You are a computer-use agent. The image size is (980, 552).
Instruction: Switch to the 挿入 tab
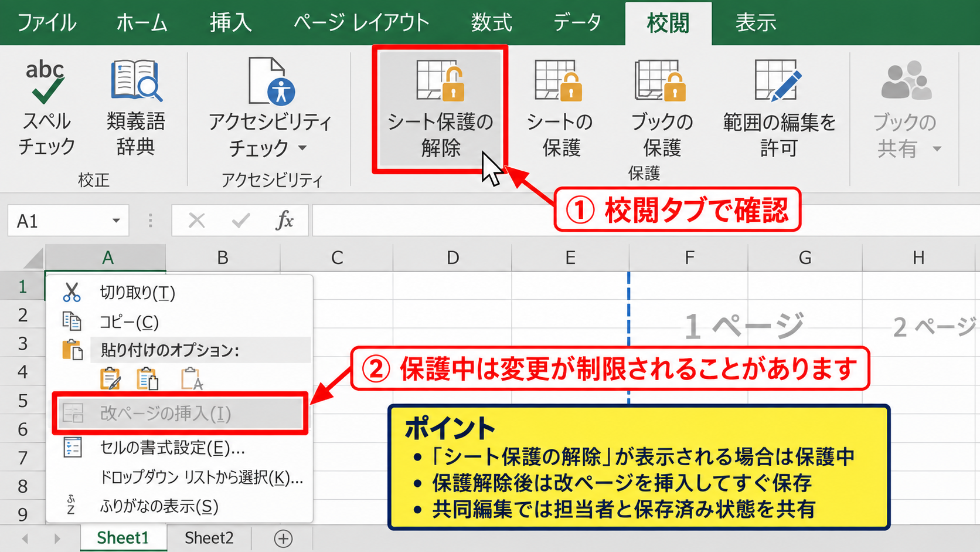point(231,23)
